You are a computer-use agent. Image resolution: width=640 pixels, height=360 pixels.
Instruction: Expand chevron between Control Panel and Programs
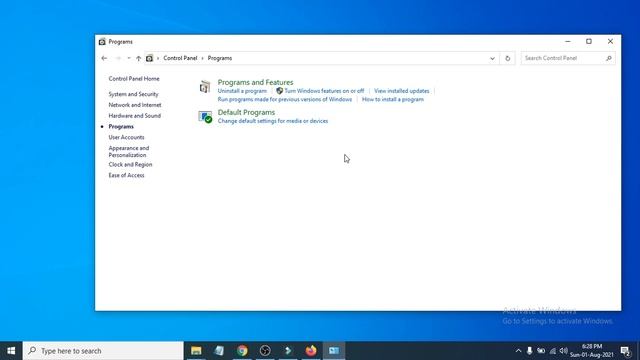coord(202,58)
